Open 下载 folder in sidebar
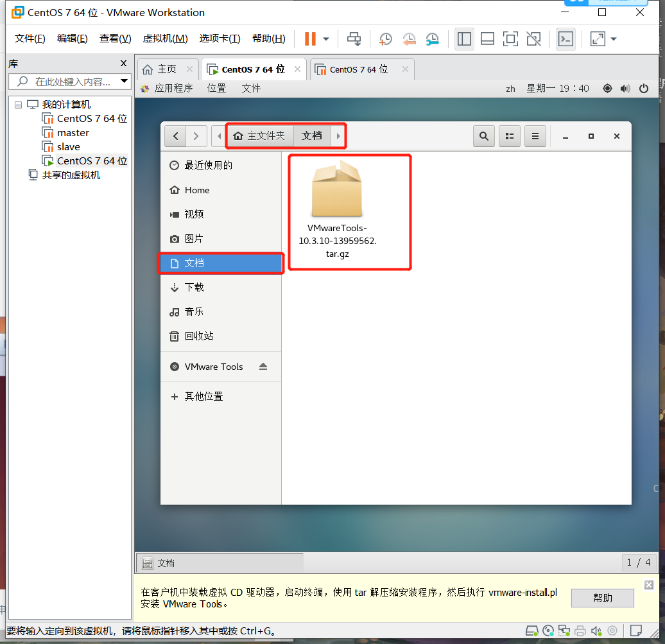The width and height of the screenshot is (665, 644). pyautogui.click(x=221, y=287)
